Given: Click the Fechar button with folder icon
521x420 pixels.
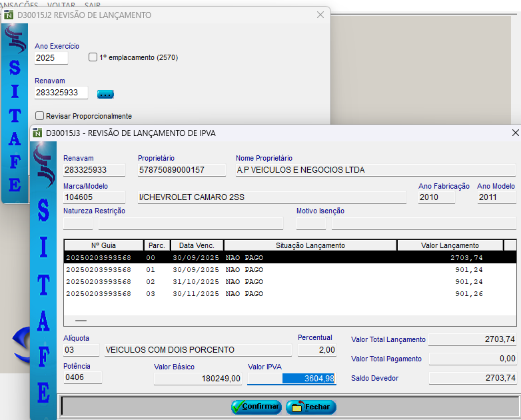Looking at the screenshot, I should pos(311,406).
